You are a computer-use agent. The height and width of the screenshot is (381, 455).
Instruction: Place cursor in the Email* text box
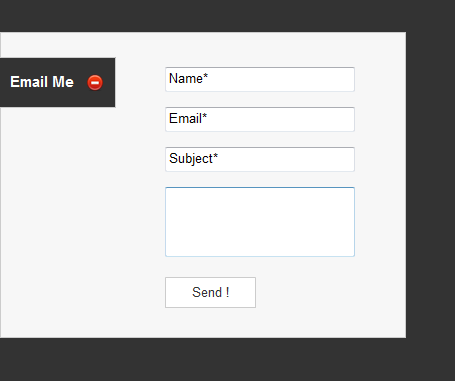260,119
